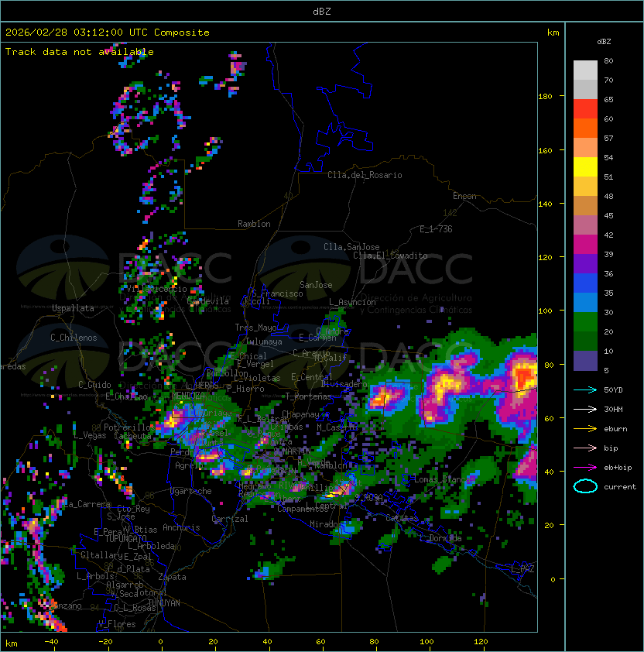Pick the light gray top swatch in legend
Screen dimensions: 644x652
coord(585,70)
